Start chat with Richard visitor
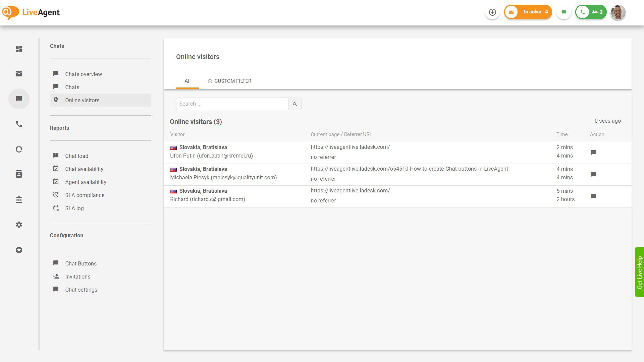This screenshot has height=362, width=644. tap(593, 196)
